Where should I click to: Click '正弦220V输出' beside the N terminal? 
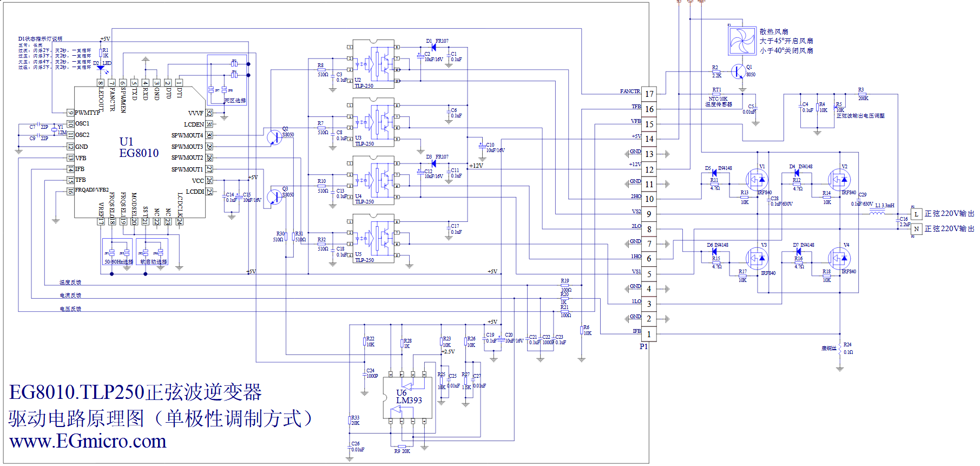[949, 229]
